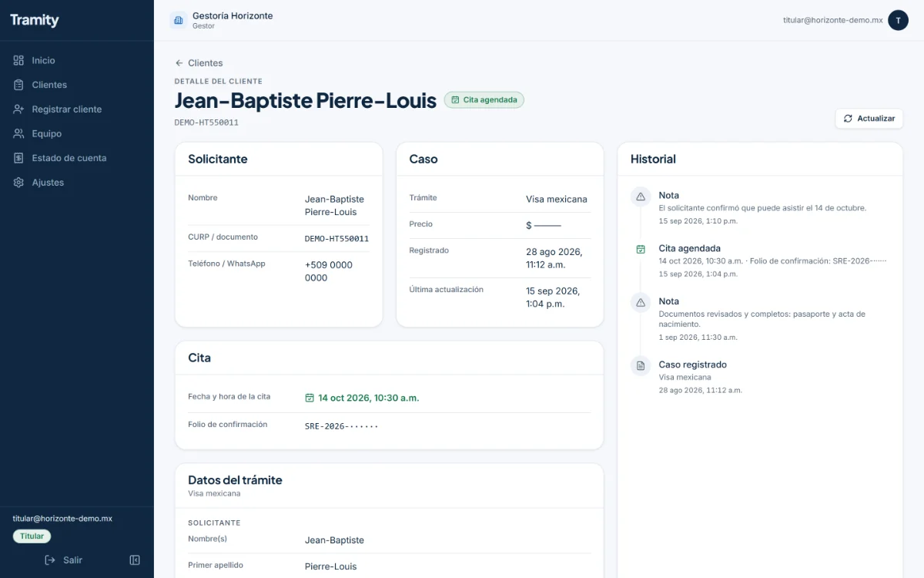Viewport: 924px width, 578px height.
Task: Click the masked Precio value
Action: point(544,226)
